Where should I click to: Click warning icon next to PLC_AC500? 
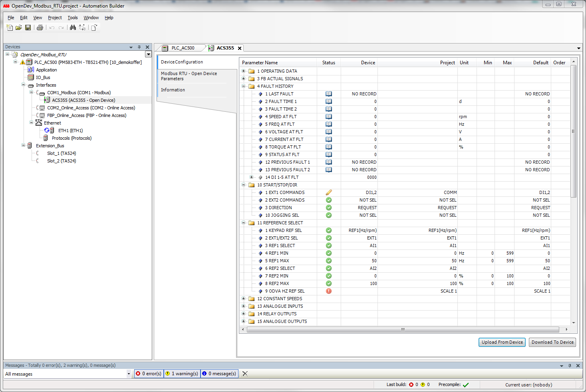coord(23,62)
